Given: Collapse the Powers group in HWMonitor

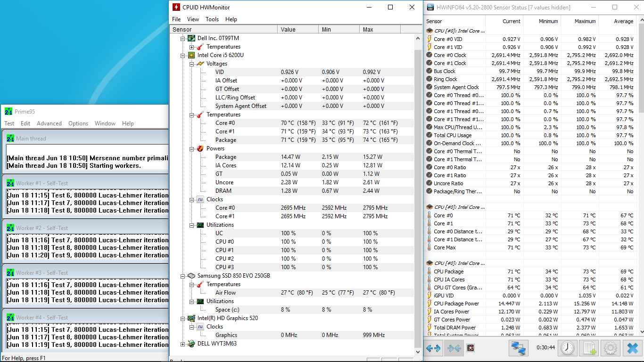Looking at the screenshot, I should point(192,148).
